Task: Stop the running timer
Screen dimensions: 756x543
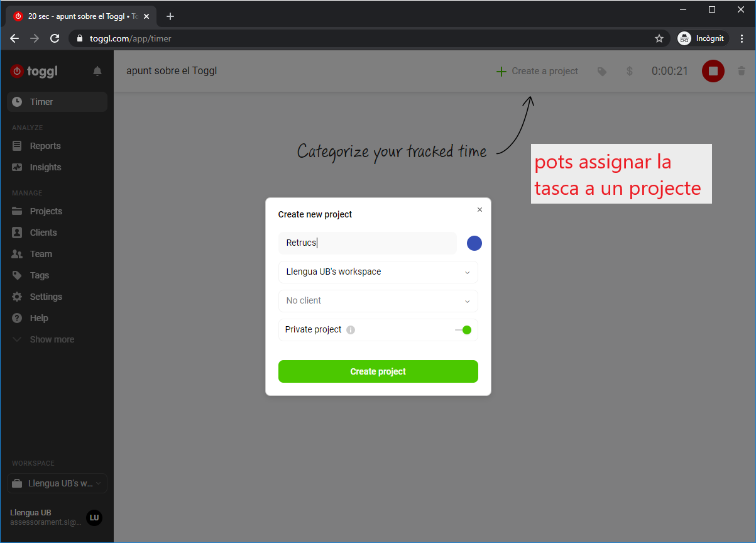Action: click(713, 71)
